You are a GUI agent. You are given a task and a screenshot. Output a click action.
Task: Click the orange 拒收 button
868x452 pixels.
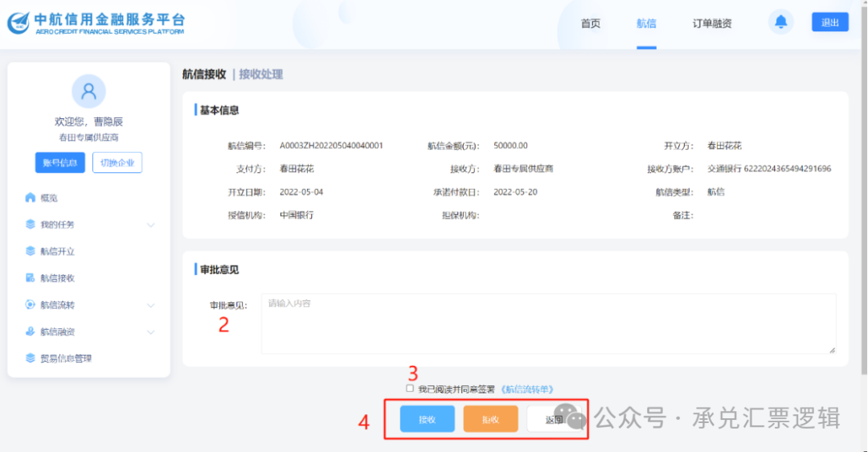tap(490, 419)
